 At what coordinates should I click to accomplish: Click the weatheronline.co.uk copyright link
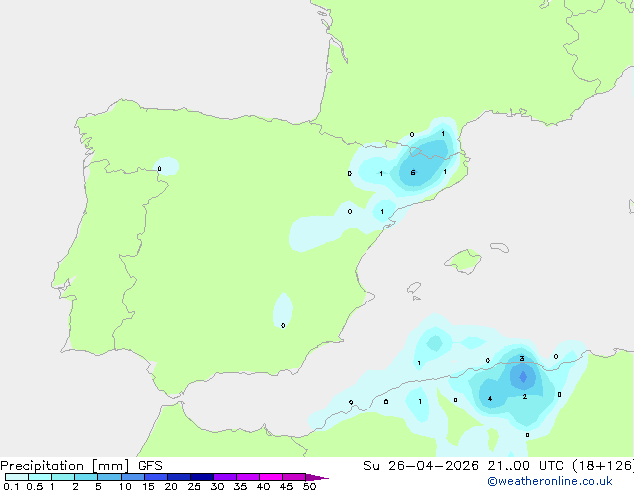tap(550, 481)
